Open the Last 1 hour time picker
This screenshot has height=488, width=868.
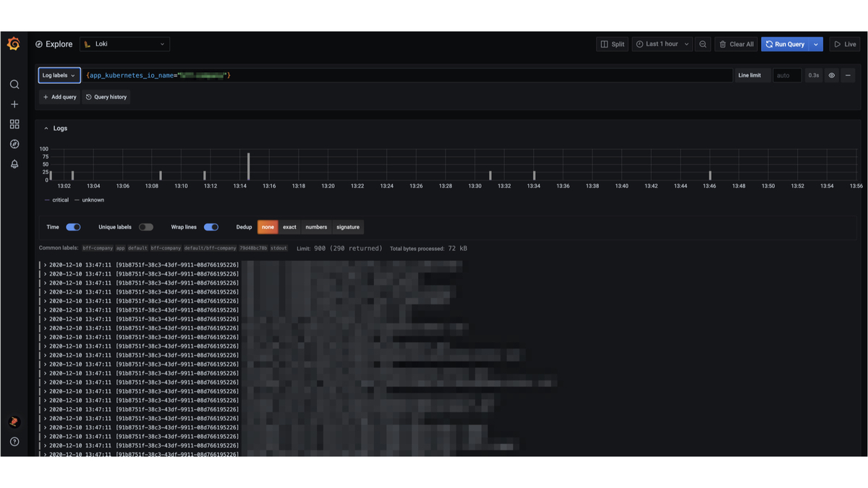click(x=662, y=44)
